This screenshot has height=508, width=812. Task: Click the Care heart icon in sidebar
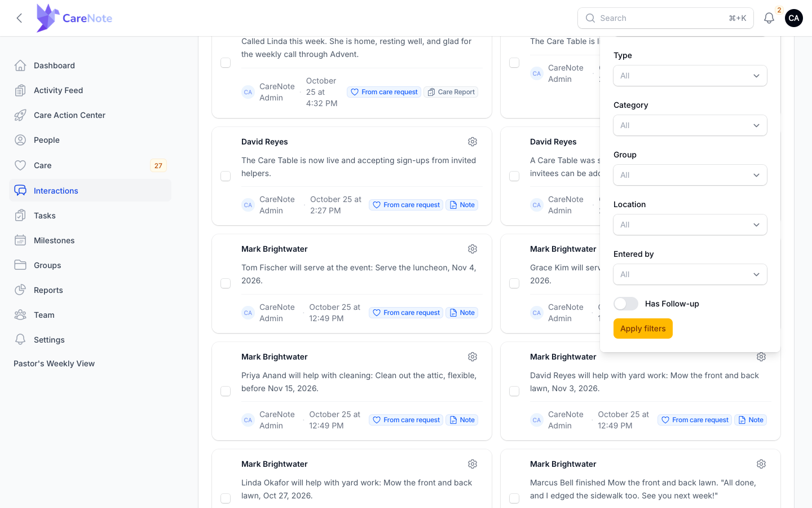20,165
